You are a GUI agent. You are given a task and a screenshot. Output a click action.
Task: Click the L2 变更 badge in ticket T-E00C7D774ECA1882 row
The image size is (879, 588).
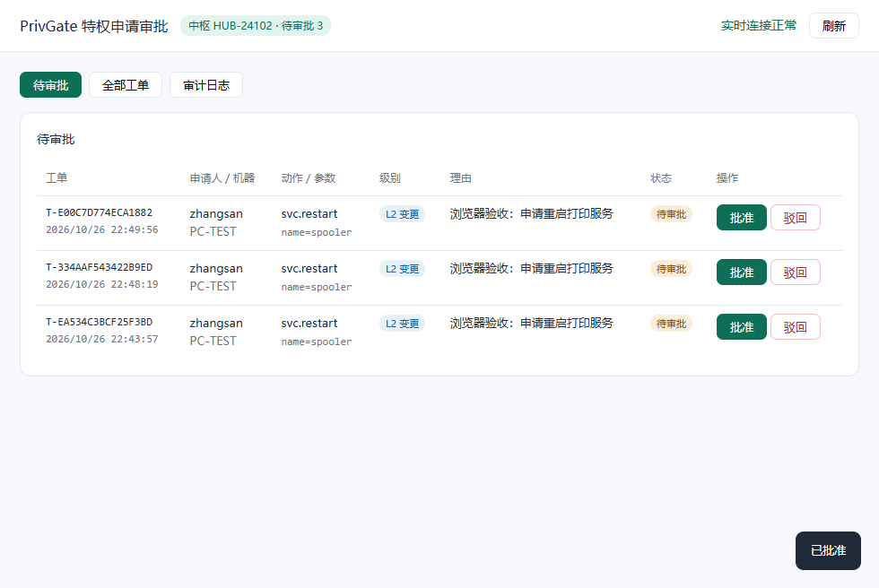click(402, 214)
